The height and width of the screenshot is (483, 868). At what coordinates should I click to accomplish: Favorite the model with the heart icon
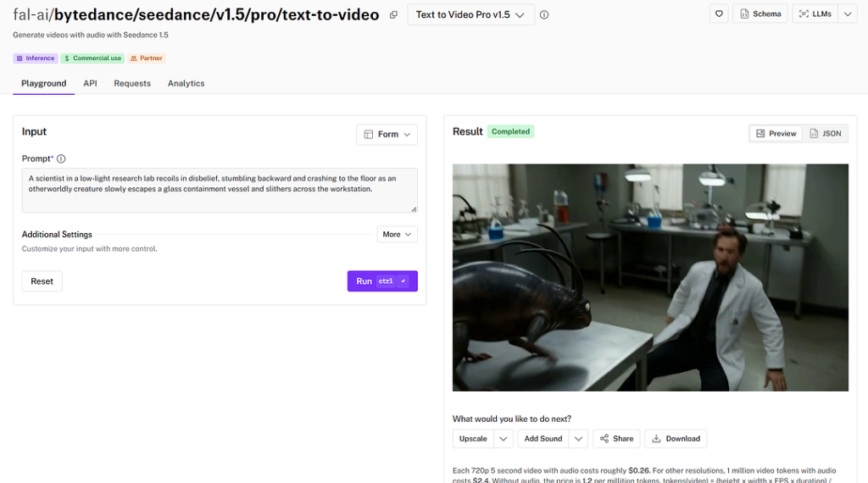pos(719,14)
